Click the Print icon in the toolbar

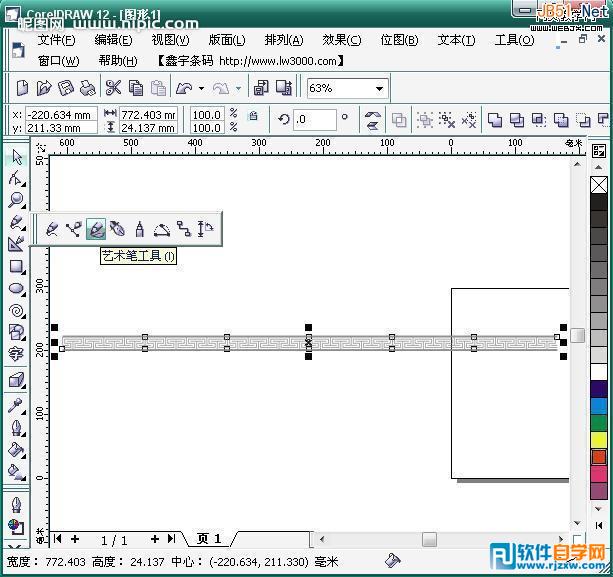[x=87, y=88]
